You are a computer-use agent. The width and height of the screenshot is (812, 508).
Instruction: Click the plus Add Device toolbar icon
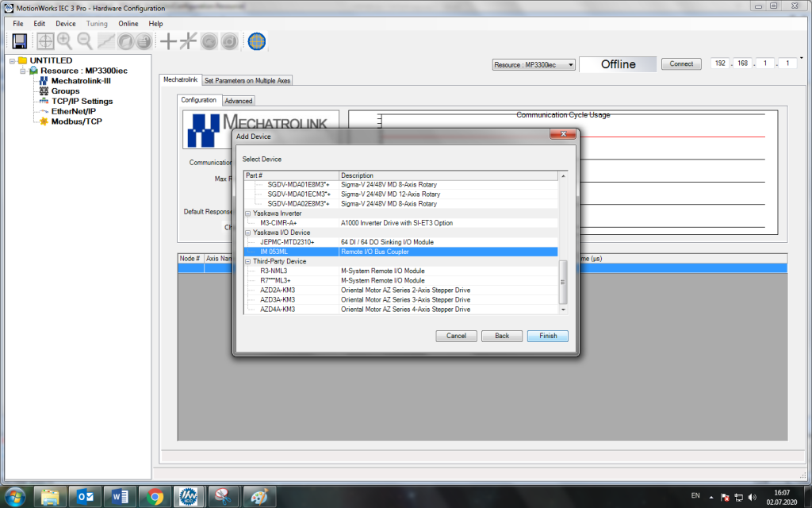168,41
